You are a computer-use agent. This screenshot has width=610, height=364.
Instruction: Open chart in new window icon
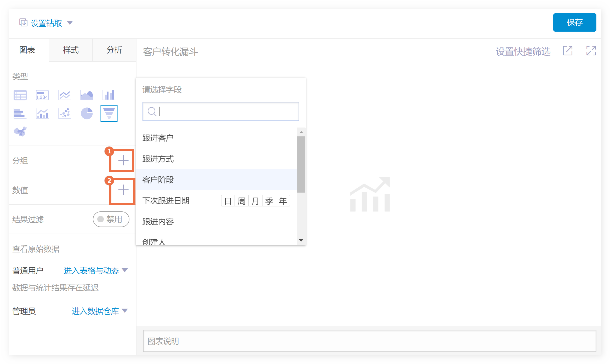tap(568, 51)
